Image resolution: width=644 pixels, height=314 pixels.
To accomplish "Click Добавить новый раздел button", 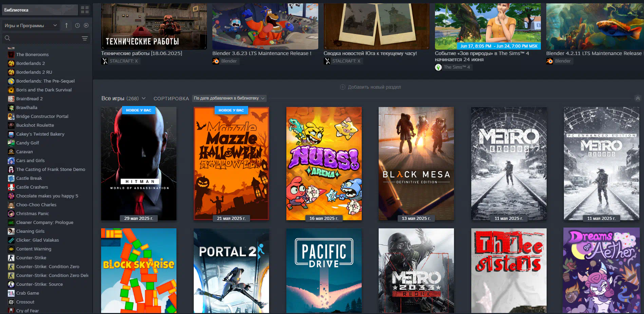I will tap(370, 87).
